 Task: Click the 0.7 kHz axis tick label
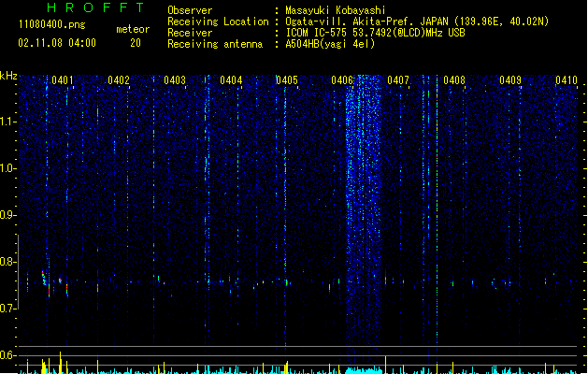(8, 309)
